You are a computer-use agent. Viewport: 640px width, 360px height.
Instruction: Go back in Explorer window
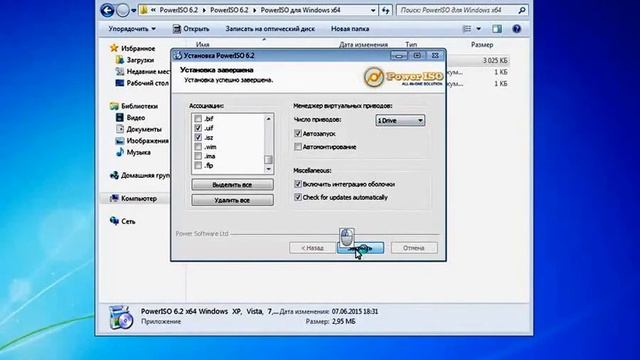[107, 10]
